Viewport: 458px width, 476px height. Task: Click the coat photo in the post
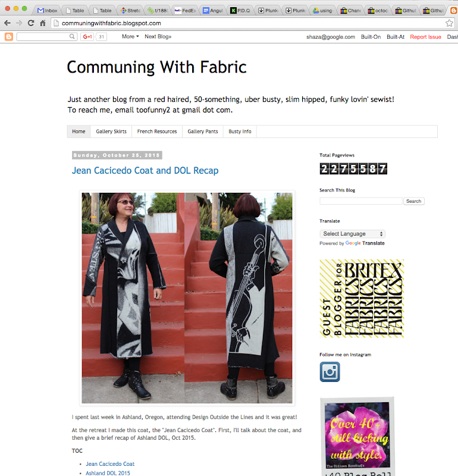187,298
